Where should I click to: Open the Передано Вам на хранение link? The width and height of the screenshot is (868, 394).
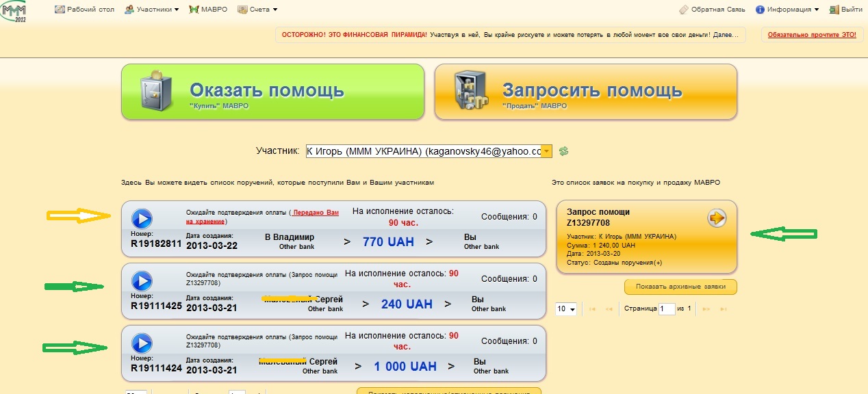262,217
